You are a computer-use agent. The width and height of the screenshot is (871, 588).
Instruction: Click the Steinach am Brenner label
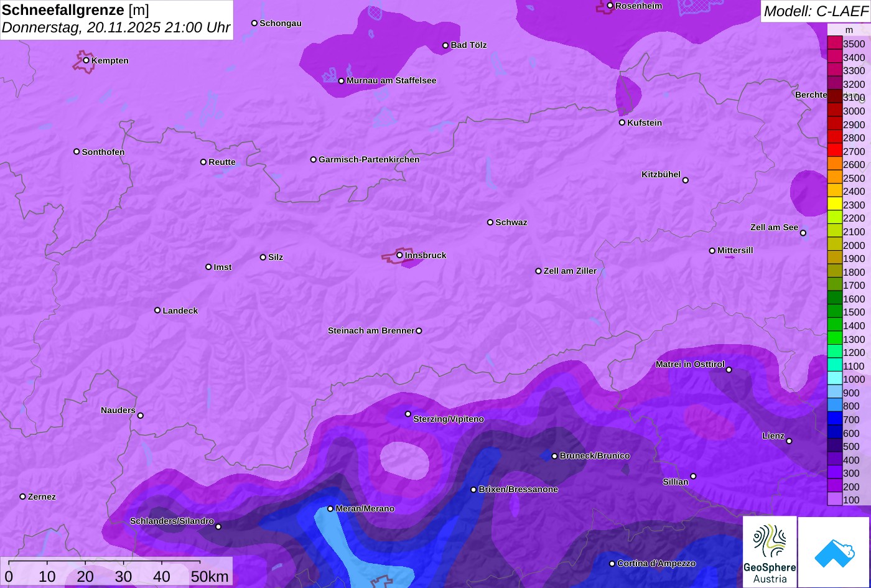[371, 331]
